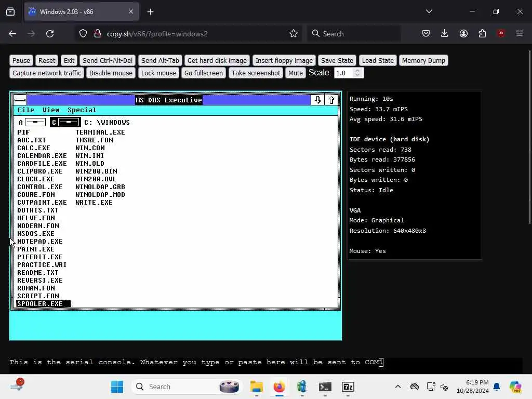Screen dimensions: 532x399
Task: Click Go fullscreen button
Action: tap(204, 73)
